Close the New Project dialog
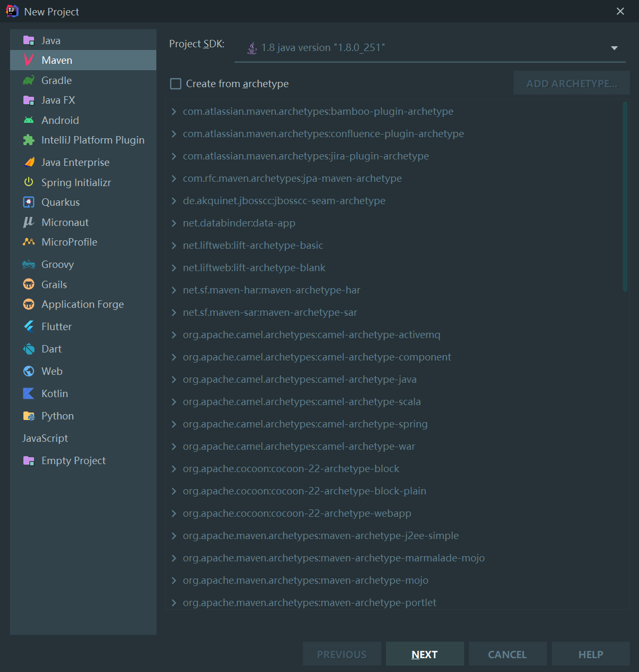 tap(620, 11)
